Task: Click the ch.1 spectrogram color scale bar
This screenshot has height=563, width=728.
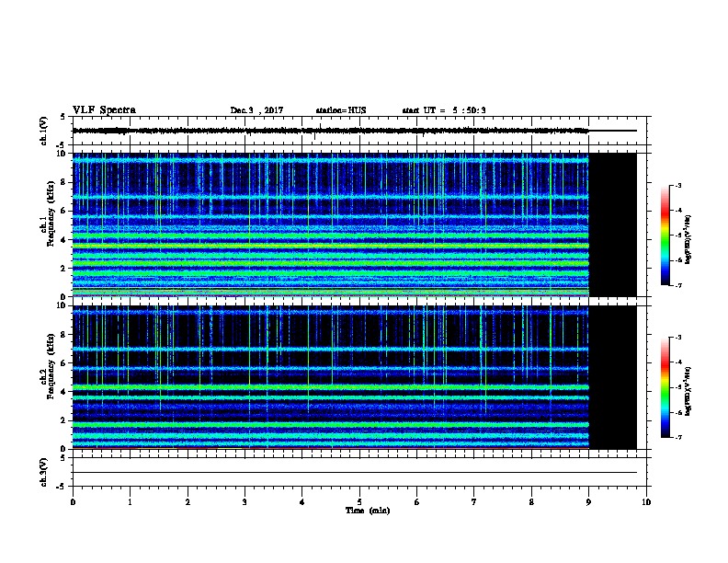Action: 665,236
